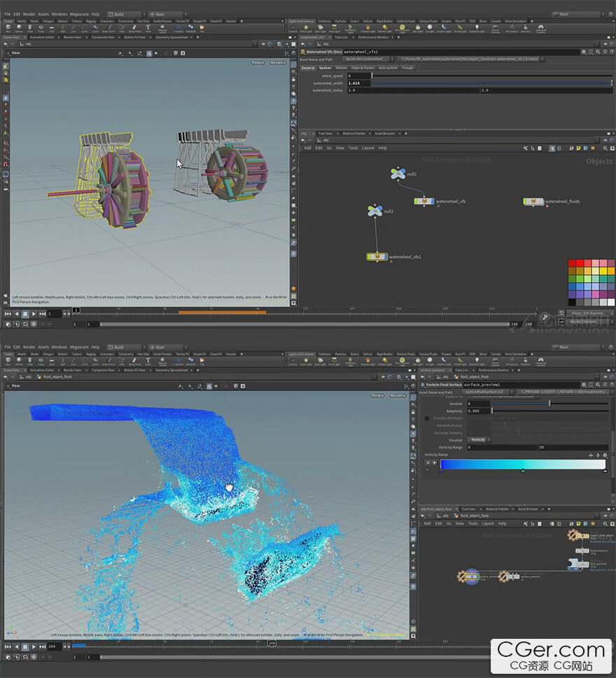Click the find magnifier in top network toolbar
Image resolution: width=616 pixels, height=678 pixels.
pyautogui.click(x=605, y=148)
